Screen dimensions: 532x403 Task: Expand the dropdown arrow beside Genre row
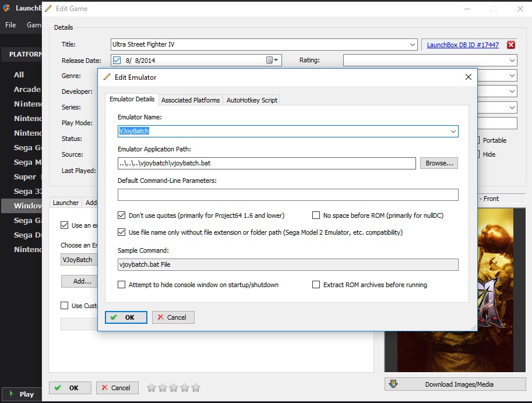(x=512, y=76)
